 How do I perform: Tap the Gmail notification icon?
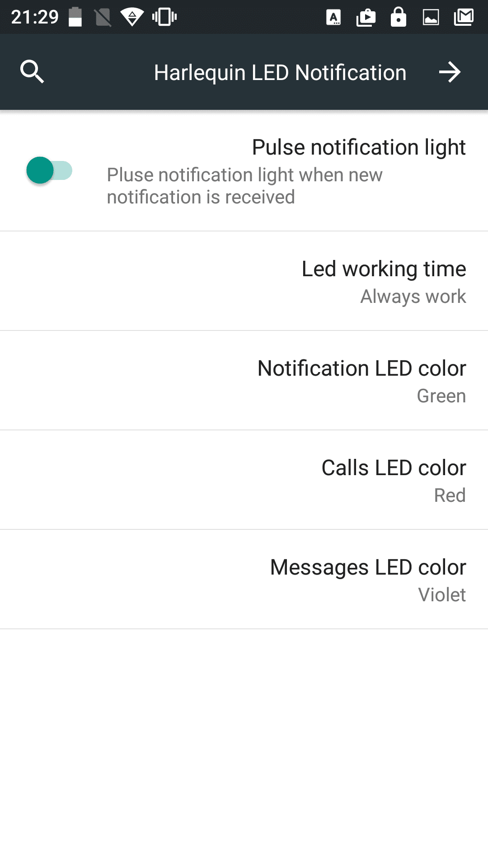coord(464,17)
